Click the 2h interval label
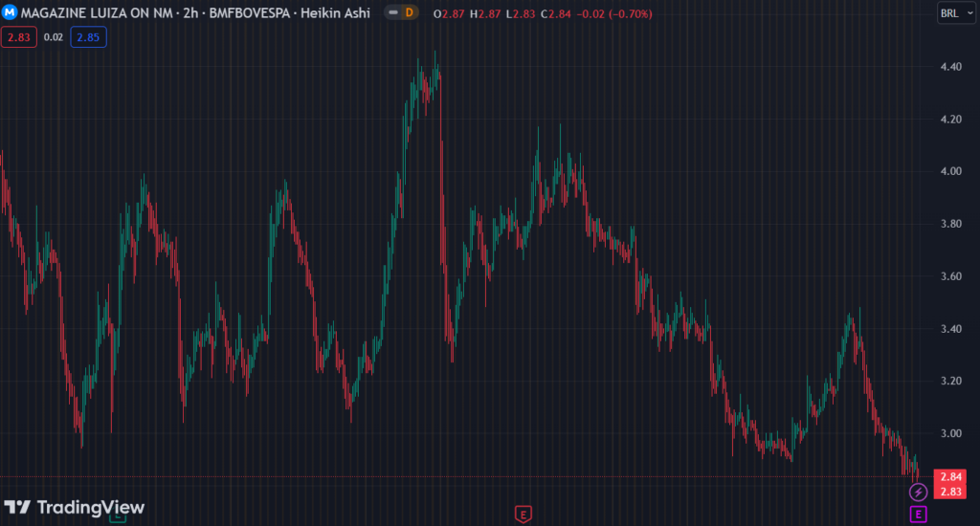This screenshot has width=980, height=526. point(190,13)
